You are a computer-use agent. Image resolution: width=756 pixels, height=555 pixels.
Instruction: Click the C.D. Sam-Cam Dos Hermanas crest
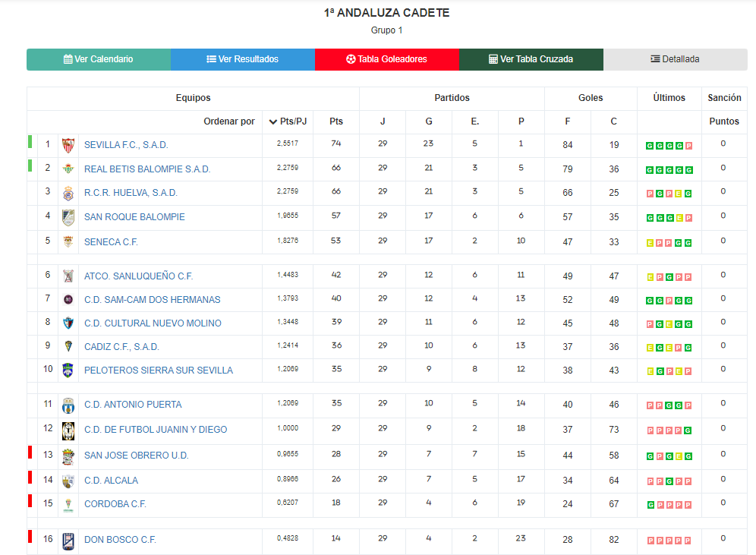tap(68, 299)
